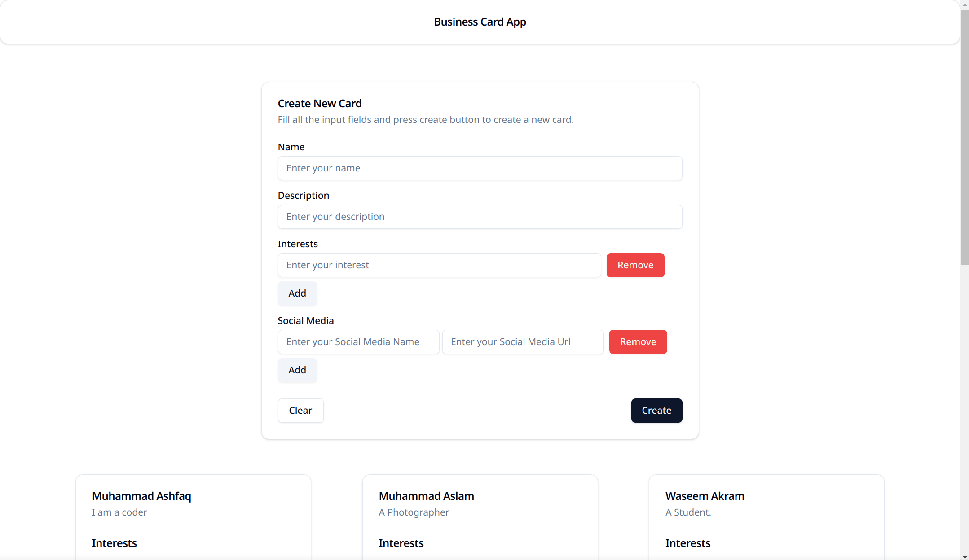
Task: Click the Create button to submit
Action: click(x=656, y=410)
